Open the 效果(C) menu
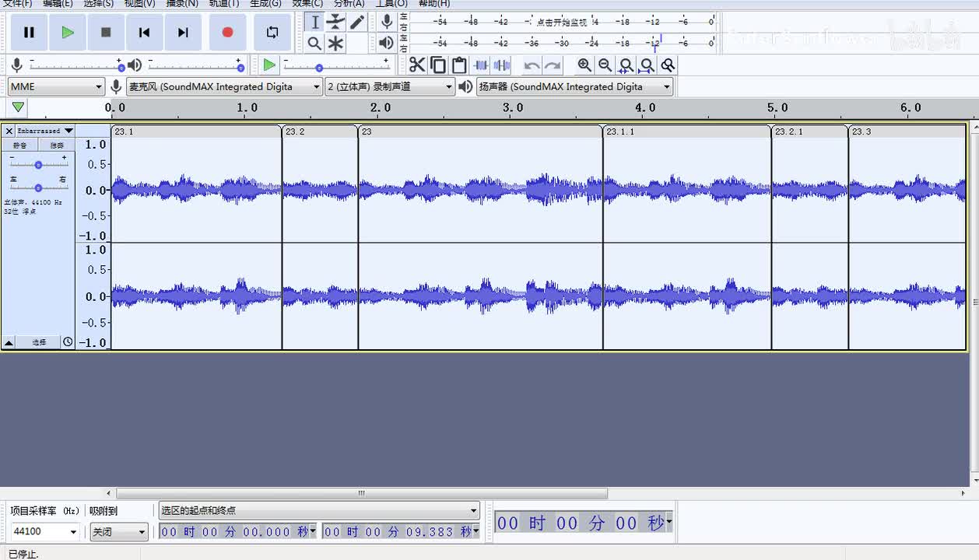This screenshot has height=560, width=979. click(x=307, y=3)
